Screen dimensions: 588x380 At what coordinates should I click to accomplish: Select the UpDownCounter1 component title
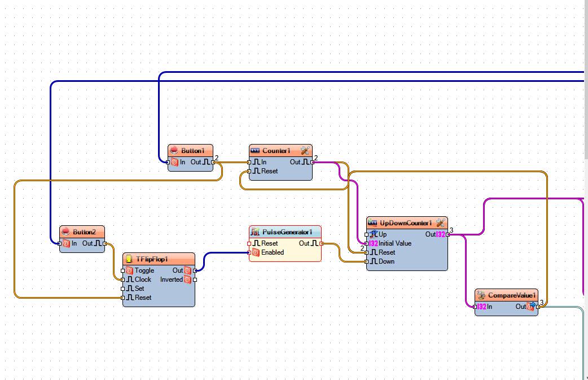(x=406, y=223)
